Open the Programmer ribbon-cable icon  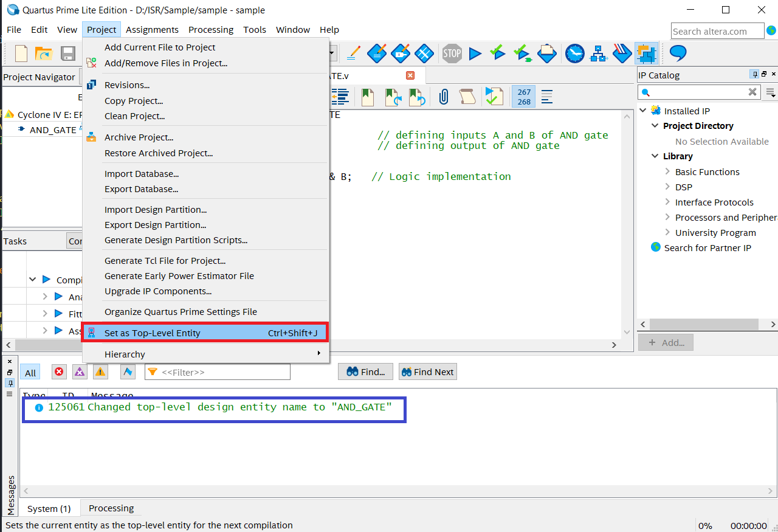click(x=622, y=54)
